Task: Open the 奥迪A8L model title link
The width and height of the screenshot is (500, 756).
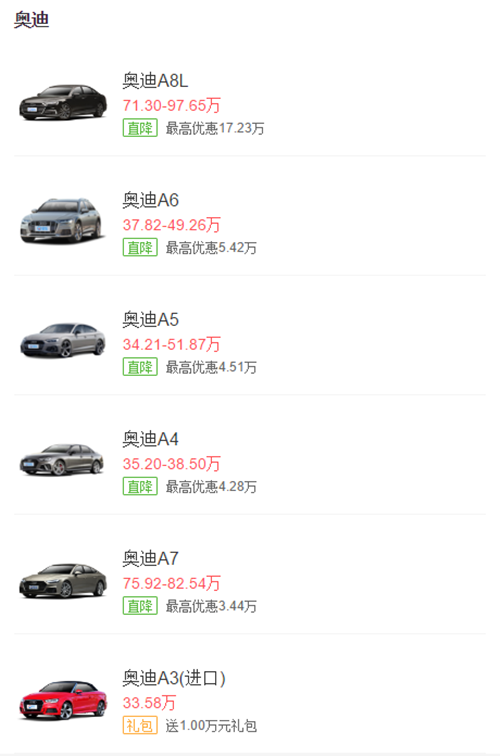Action: click(x=155, y=81)
